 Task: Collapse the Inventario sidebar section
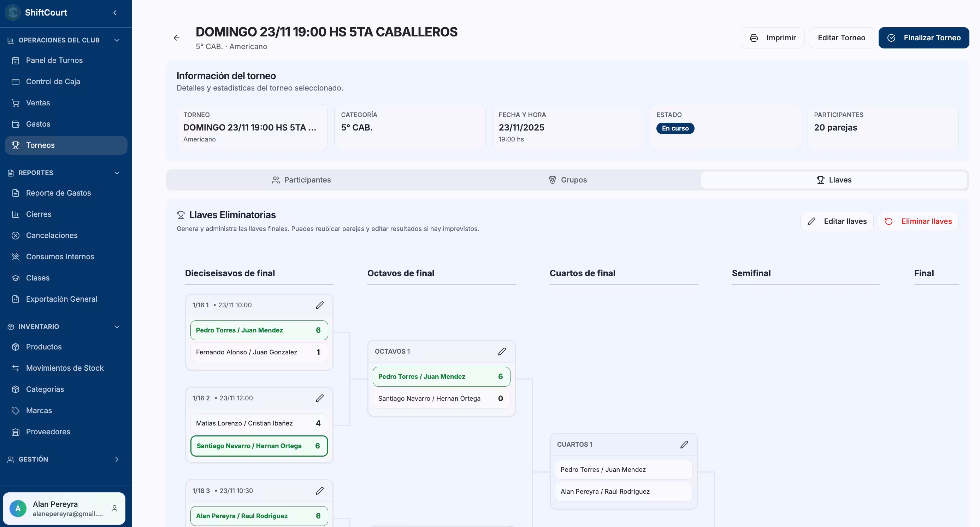coord(117,327)
